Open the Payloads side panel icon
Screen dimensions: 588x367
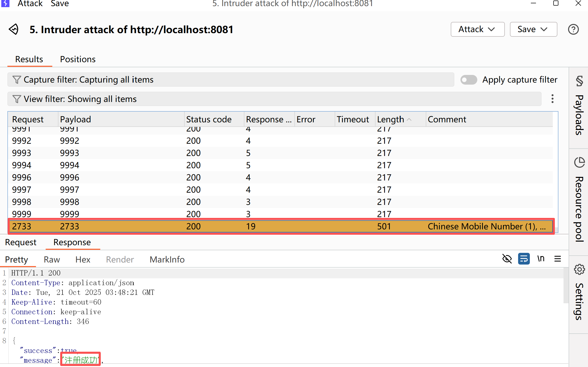pyautogui.click(x=579, y=107)
